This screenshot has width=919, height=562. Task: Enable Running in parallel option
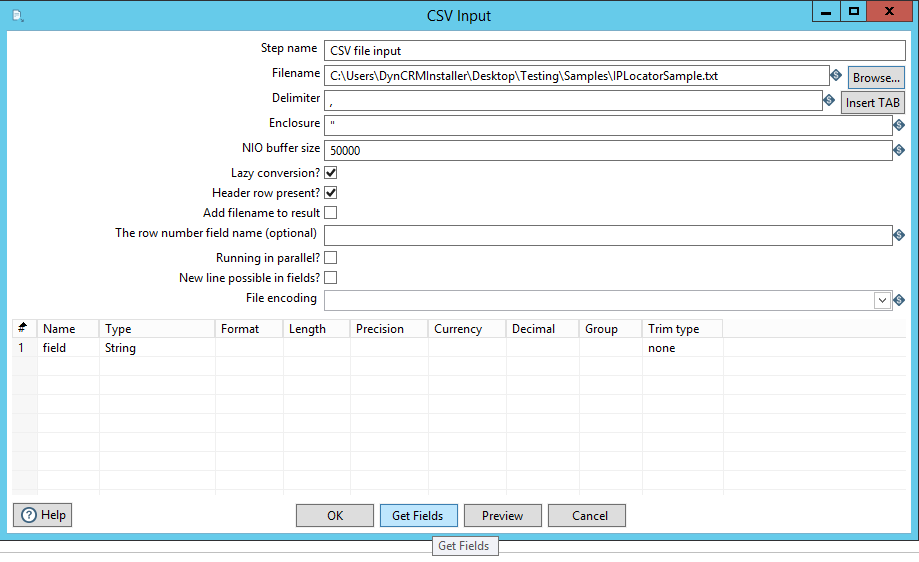click(330, 258)
